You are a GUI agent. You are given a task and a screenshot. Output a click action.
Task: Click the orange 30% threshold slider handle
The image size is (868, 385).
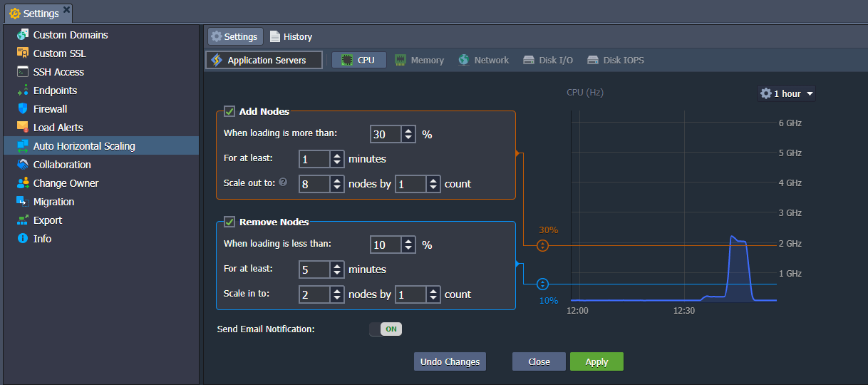click(x=543, y=245)
